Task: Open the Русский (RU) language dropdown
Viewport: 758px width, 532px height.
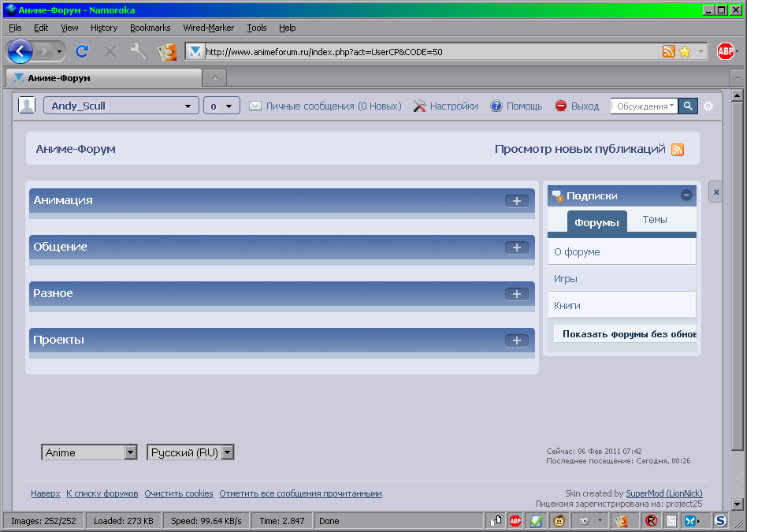Action: pyautogui.click(x=191, y=452)
